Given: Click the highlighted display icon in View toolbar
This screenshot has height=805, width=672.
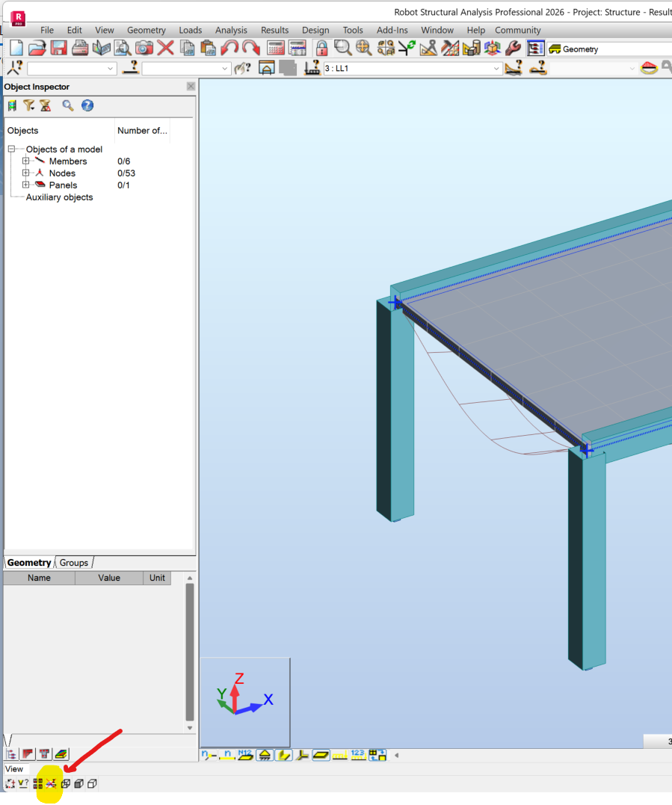Looking at the screenshot, I should 49,783.
